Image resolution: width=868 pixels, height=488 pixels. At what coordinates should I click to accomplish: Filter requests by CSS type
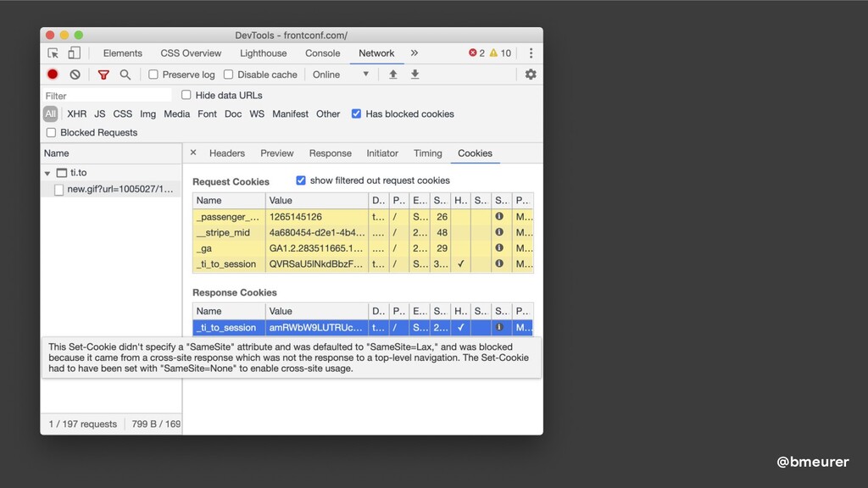[122, 114]
